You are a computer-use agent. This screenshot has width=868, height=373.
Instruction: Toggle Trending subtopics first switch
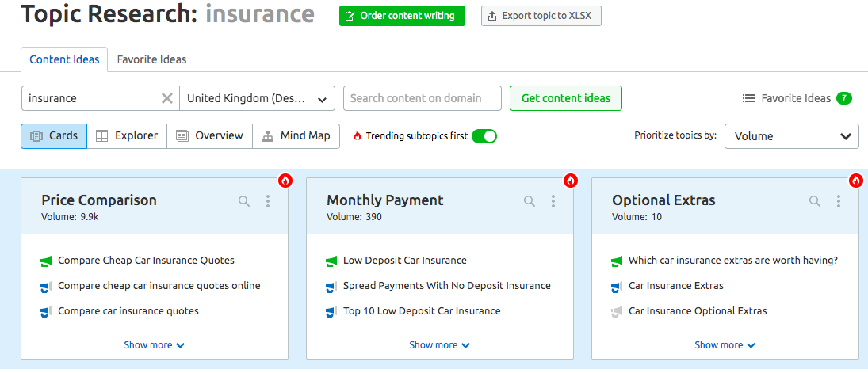coord(484,136)
